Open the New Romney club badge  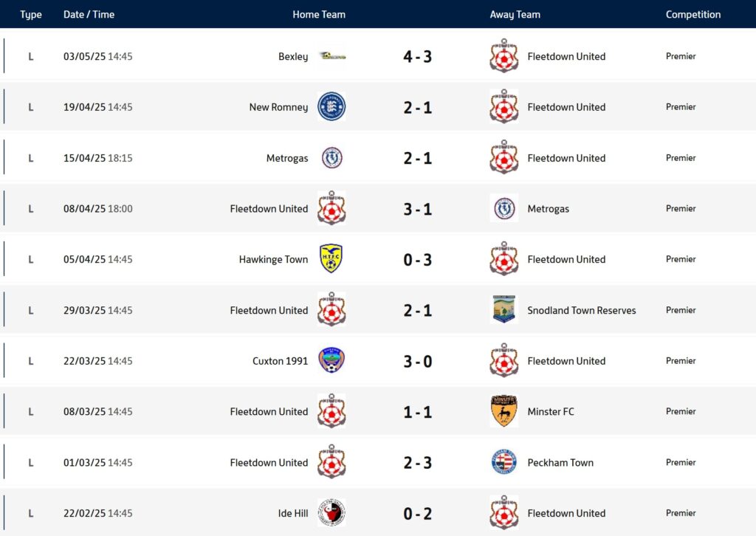331,106
